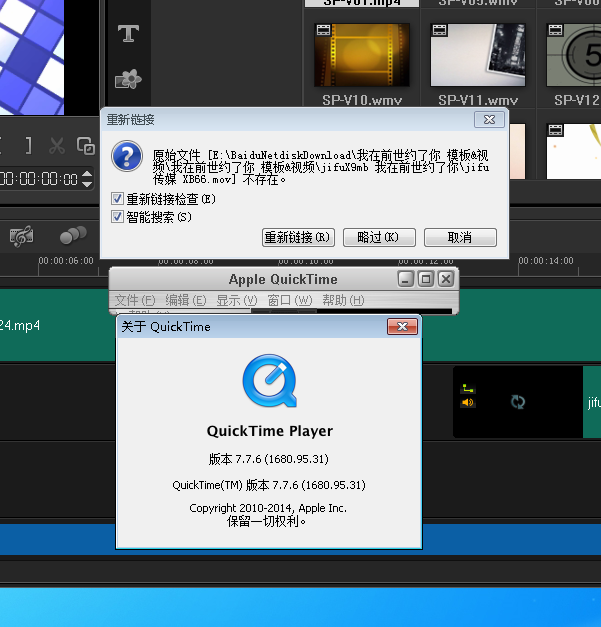This screenshot has height=627, width=601.
Task: Open the Auto Music icon on timeline toolbar
Action: click(x=22, y=236)
